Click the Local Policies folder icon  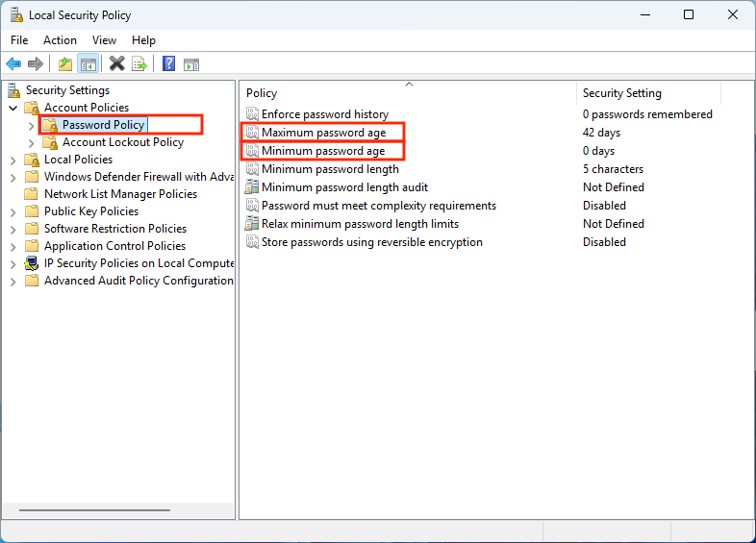(x=32, y=160)
